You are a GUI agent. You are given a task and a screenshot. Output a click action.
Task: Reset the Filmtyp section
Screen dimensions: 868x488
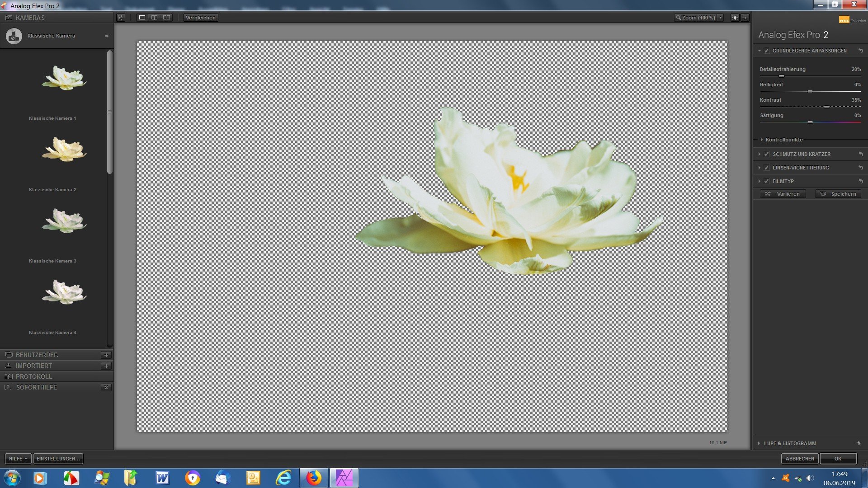click(x=861, y=181)
